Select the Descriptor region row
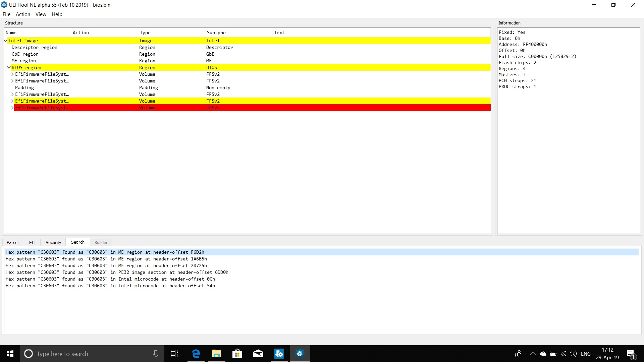Viewport: 644px width, 362px height. click(247, 47)
